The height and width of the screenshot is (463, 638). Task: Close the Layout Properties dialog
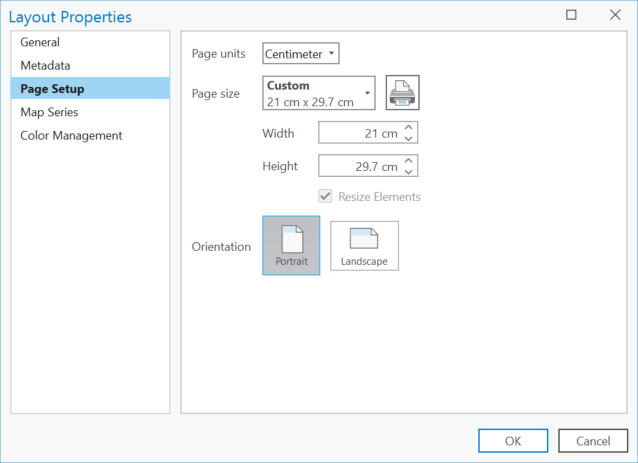[x=615, y=15]
